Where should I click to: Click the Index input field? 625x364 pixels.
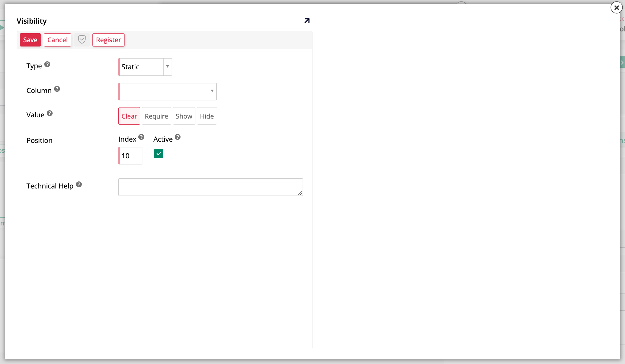click(131, 156)
